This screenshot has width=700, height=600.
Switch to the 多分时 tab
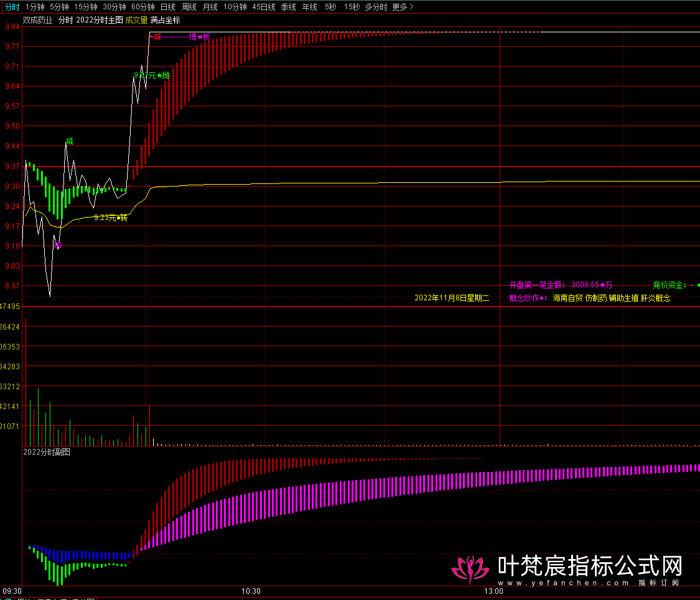376,7
